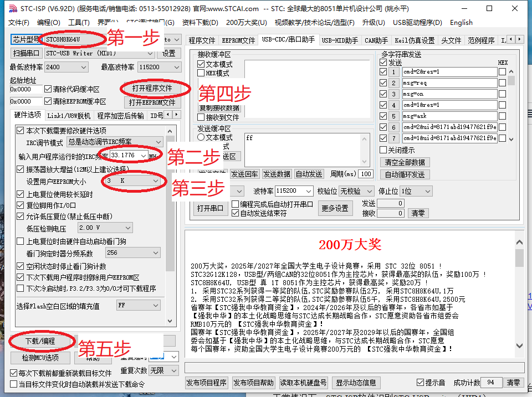
Task: Click 下载/编程 button
Action: click(x=40, y=341)
